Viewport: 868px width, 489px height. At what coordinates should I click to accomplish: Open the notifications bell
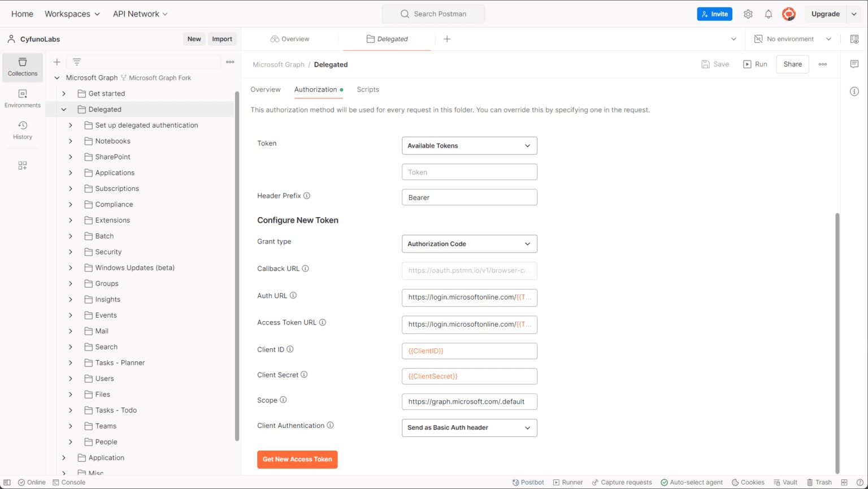point(769,14)
